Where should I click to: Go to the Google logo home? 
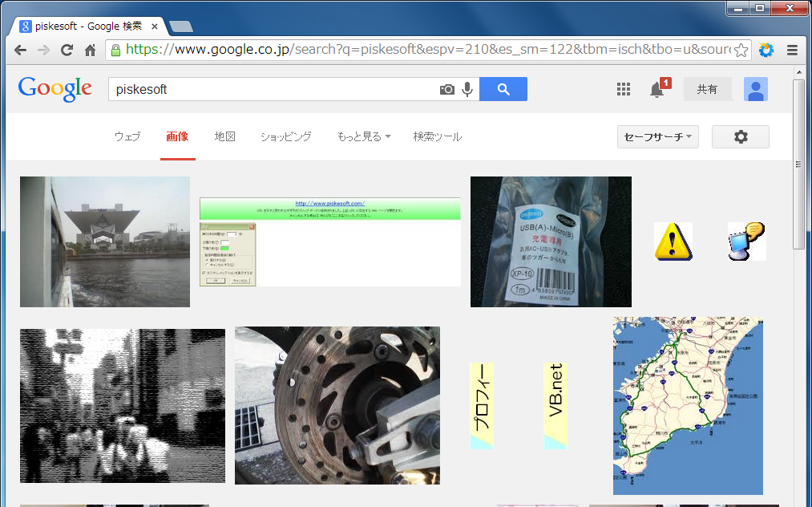click(x=55, y=89)
